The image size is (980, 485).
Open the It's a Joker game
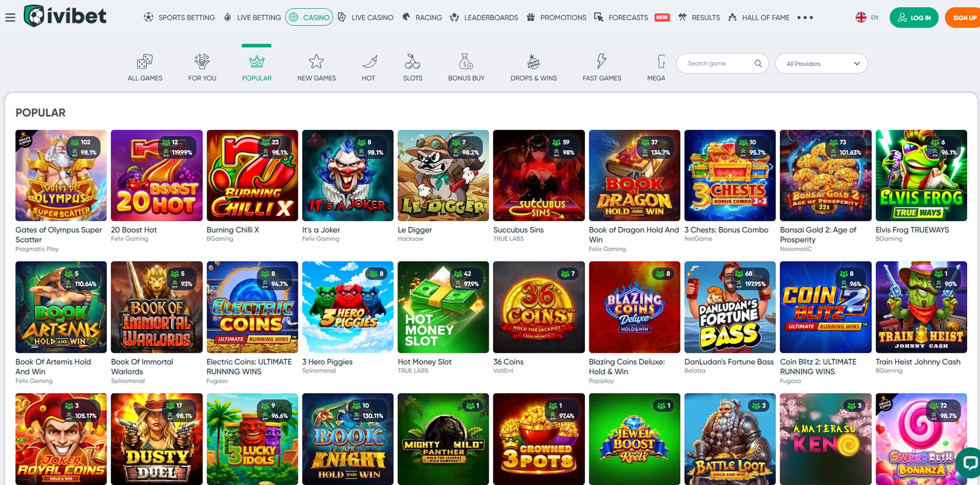click(x=348, y=175)
